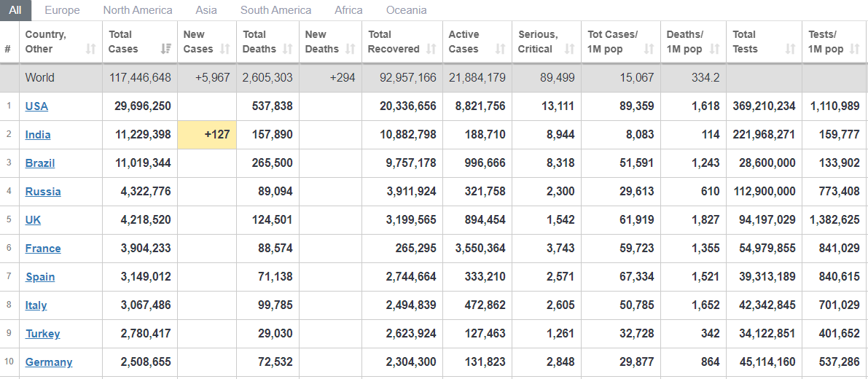The image size is (868, 379).
Task: Open the Oceania tab
Action: [407, 10]
